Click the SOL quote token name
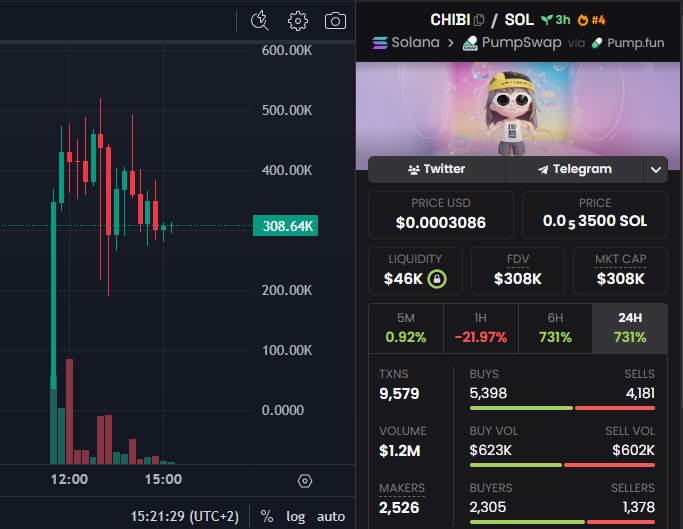The height and width of the screenshot is (529, 683). point(519,20)
